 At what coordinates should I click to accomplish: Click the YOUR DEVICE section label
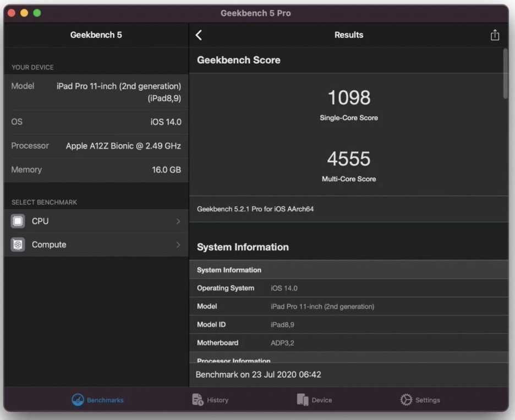pyautogui.click(x=32, y=67)
